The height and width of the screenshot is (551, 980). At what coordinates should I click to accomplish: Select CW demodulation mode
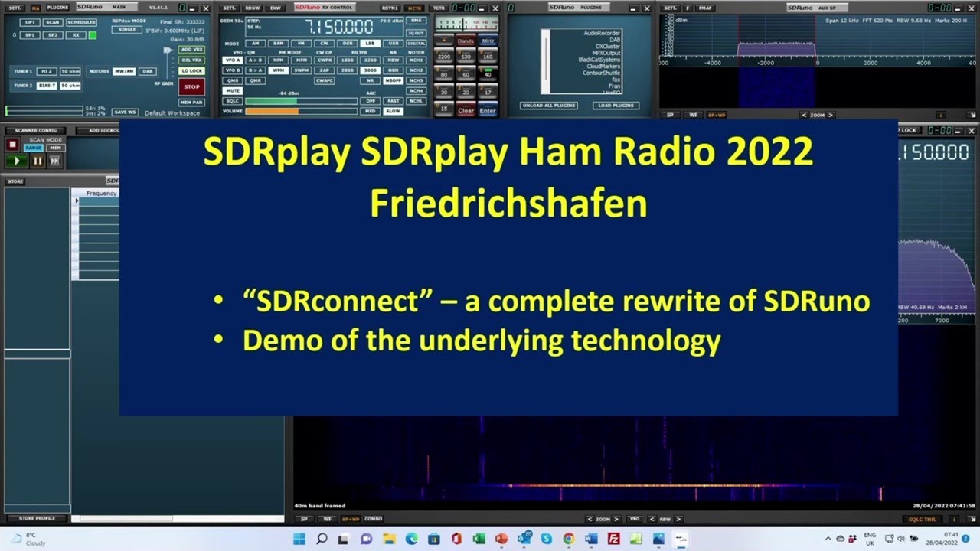tap(325, 44)
